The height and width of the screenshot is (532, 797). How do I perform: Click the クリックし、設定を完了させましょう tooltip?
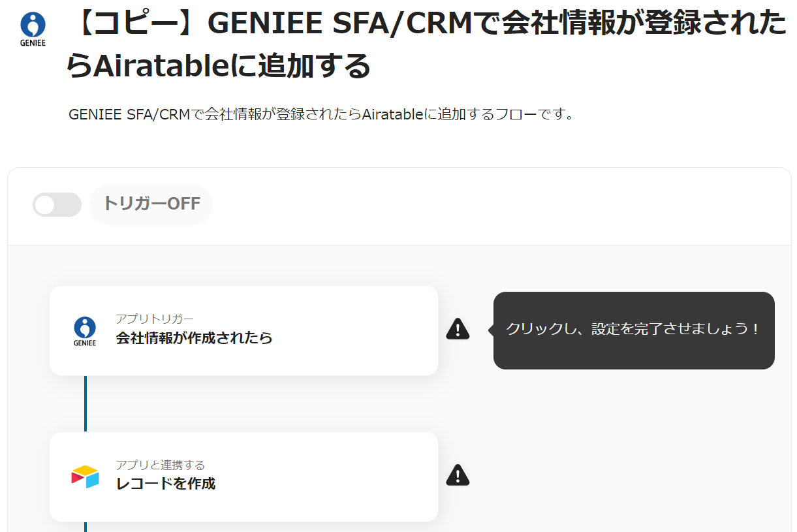click(x=633, y=330)
